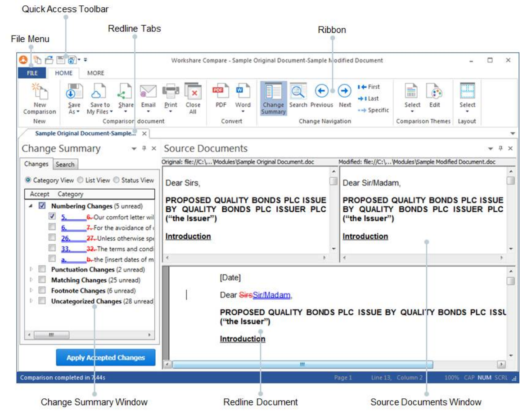Click the Category column header

70,194
